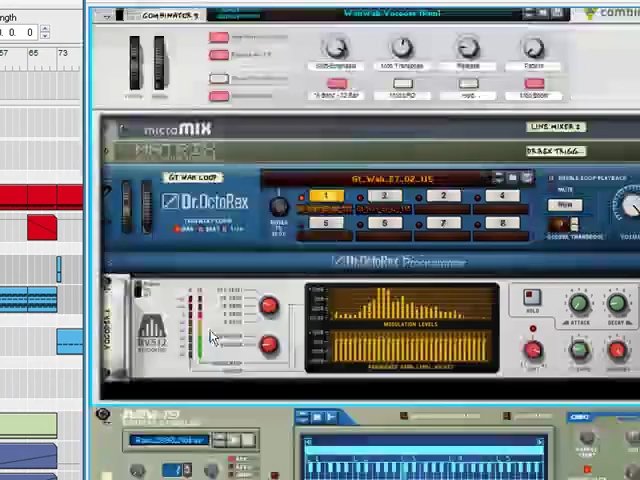This screenshot has height=480, width=640.
Task: Click frequency band level adjust display
Action: coord(410,346)
